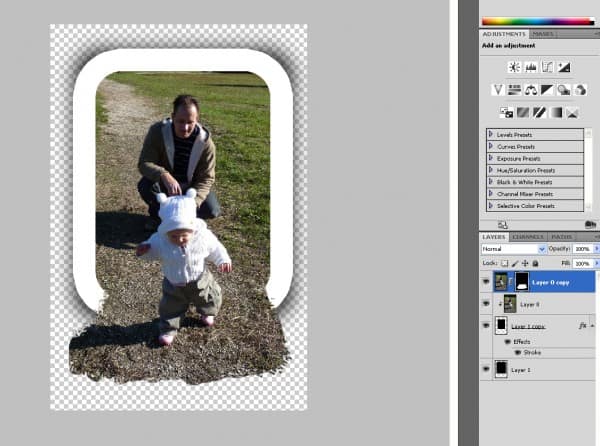Image resolution: width=600 pixels, height=446 pixels.
Task: Open the blend mode Normal dropdown
Action: coord(514,248)
